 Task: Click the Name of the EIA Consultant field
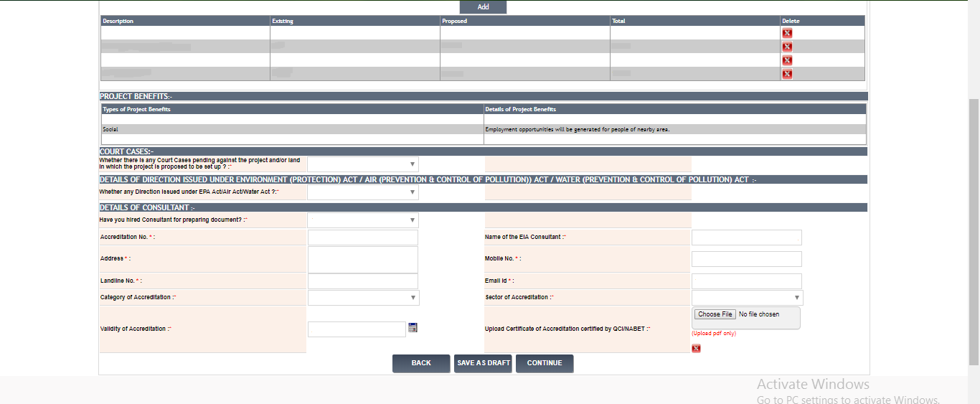click(x=746, y=238)
